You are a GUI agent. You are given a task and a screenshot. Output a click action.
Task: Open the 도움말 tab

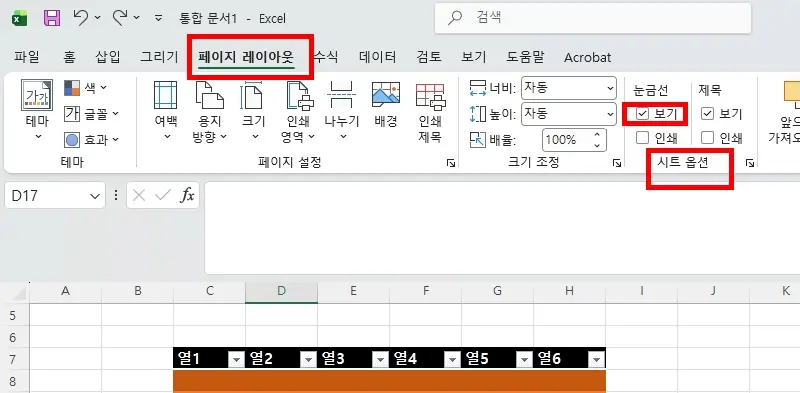point(525,57)
